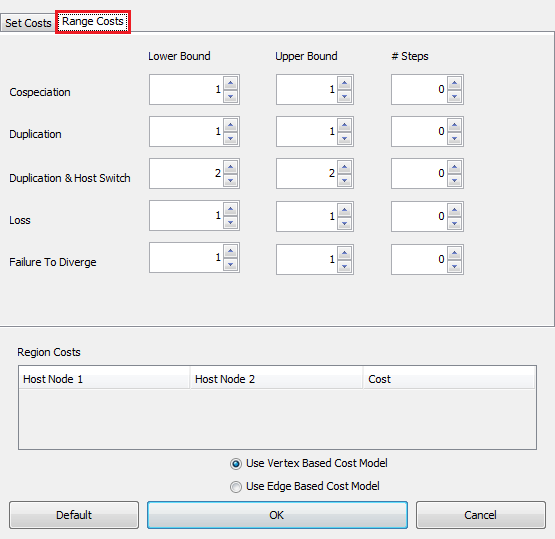The width and height of the screenshot is (555, 539).
Task: Decrease Failure To Diverge lower bound
Action: [x=230, y=264]
